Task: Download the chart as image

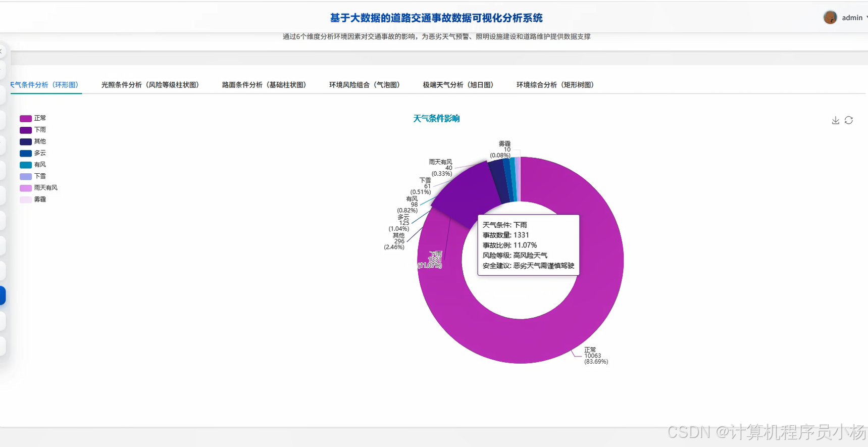Action: point(835,120)
